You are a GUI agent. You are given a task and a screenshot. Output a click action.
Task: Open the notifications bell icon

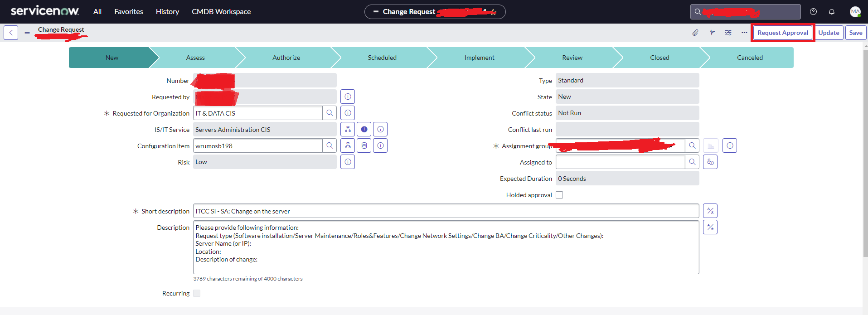[832, 12]
